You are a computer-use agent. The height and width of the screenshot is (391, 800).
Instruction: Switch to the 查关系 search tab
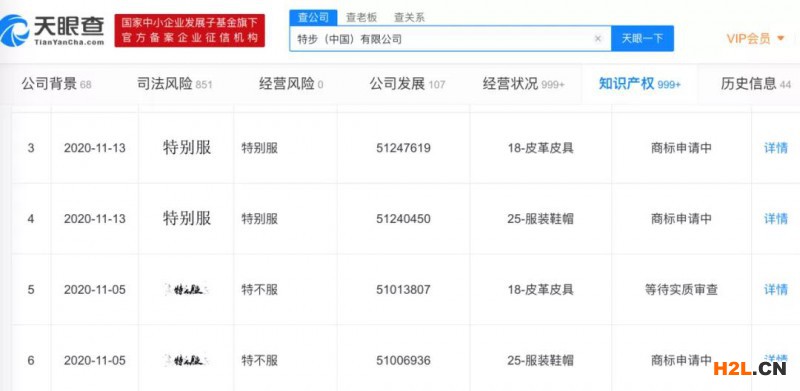[409, 17]
